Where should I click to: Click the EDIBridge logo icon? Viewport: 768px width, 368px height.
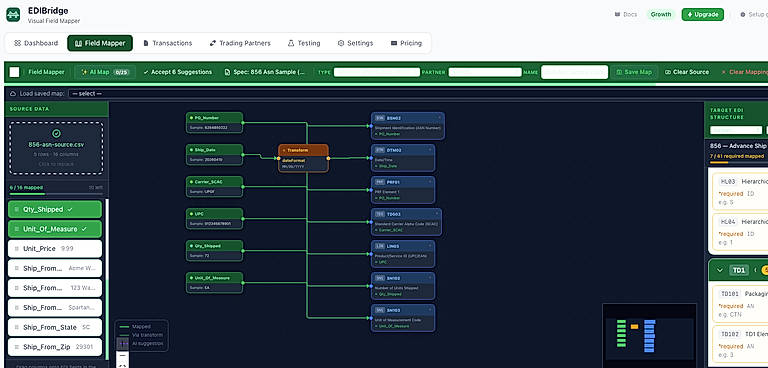click(13, 15)
